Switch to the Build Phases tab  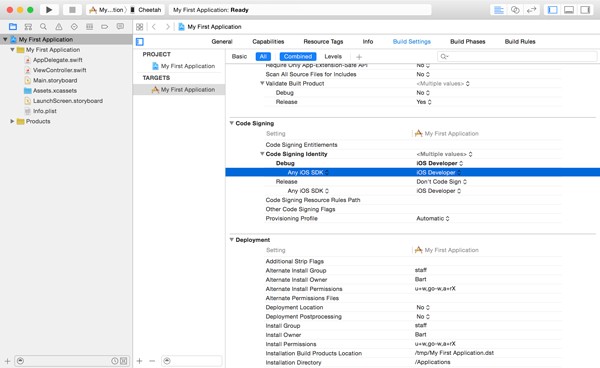tap(468, 41)
